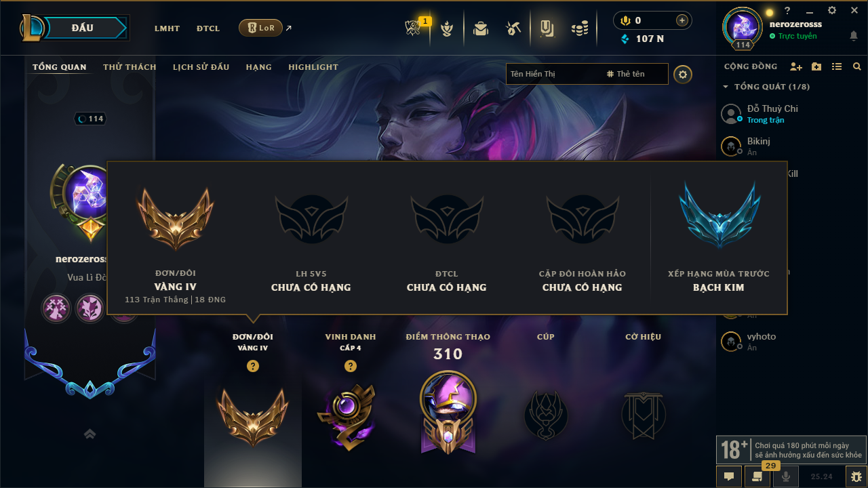Open the notifications bell icon
Screen dimensions: 868x488
tap(854, 36)
